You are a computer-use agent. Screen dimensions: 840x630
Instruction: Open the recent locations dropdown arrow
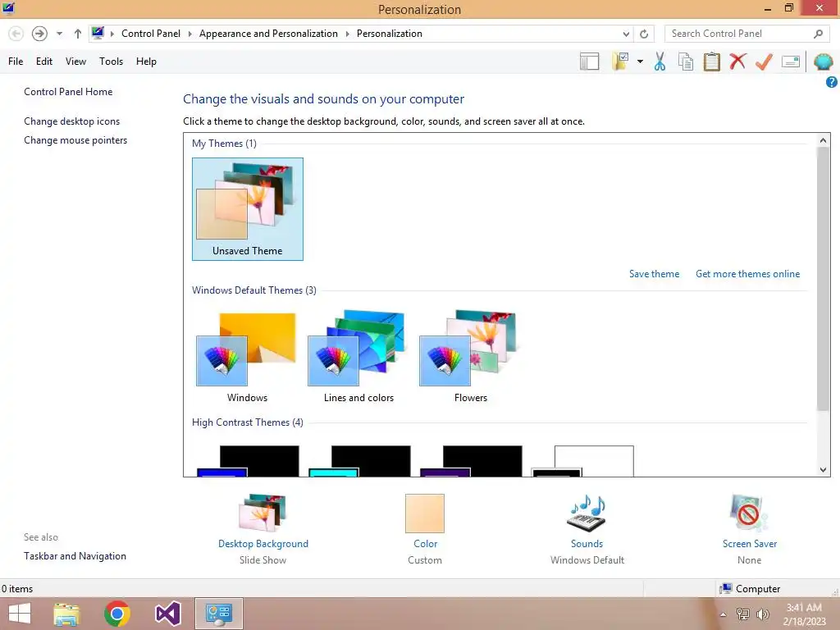click(59, 34)
